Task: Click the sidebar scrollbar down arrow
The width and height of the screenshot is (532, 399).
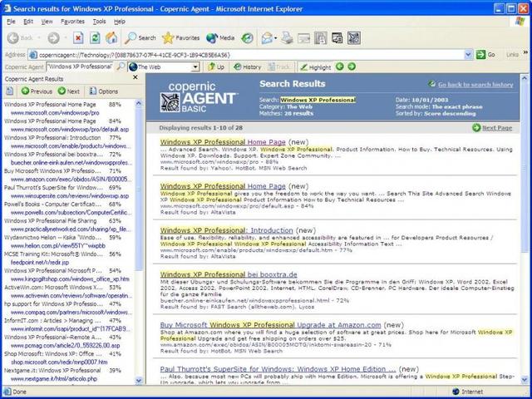Action: [x=139, y=381]
